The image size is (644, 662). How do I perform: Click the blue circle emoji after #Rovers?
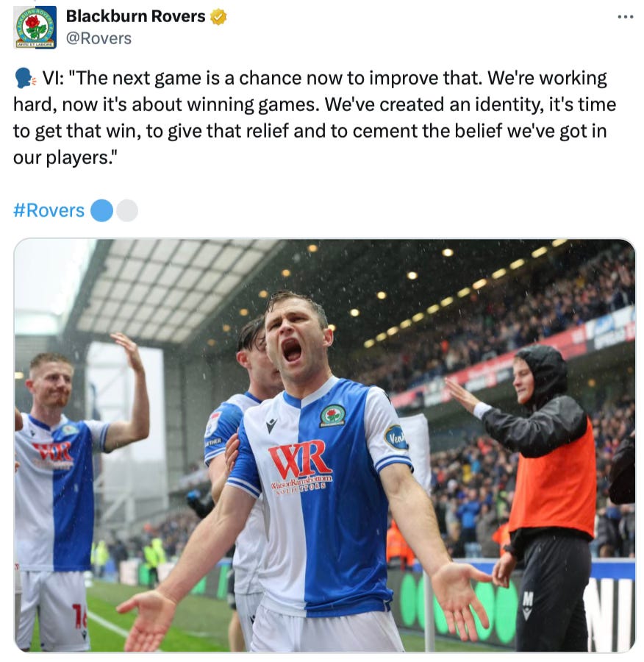point(101,210)
